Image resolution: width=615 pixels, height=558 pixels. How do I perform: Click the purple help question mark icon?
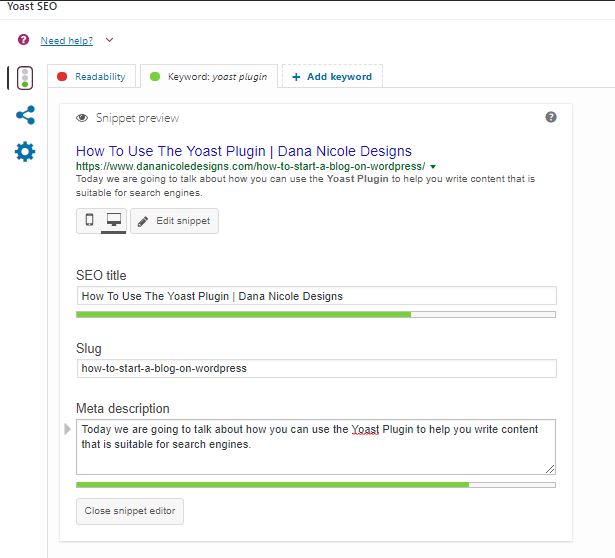(x=24, y=40)
